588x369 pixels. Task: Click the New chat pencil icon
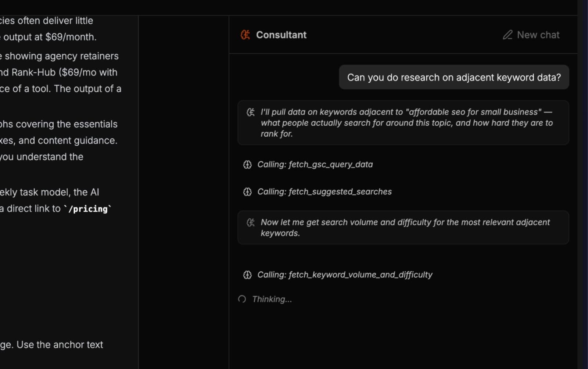pos(508,35)
